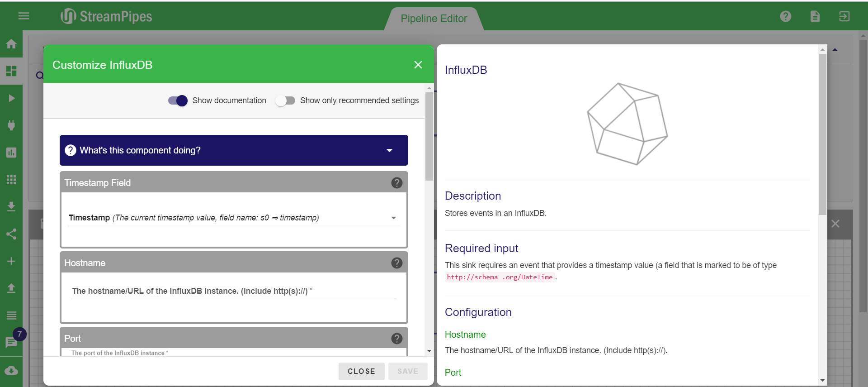Enable Show only recommended settings toggle
This screenshot has height=387, width=868.
click(x=285, y=100)
